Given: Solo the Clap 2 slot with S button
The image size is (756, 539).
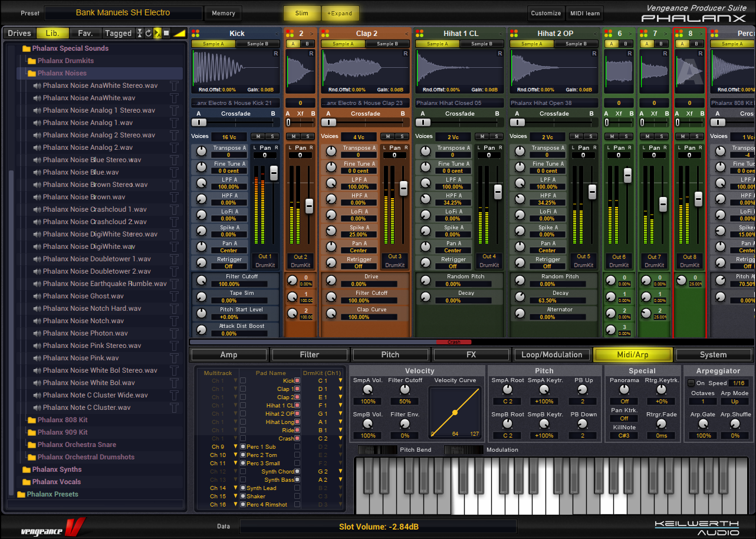Looking at the screenshot, I should [402, 136].
